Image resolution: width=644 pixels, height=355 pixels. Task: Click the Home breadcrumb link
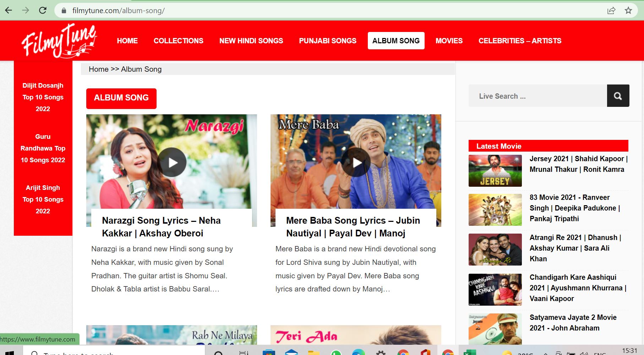(x=99, y=69)
